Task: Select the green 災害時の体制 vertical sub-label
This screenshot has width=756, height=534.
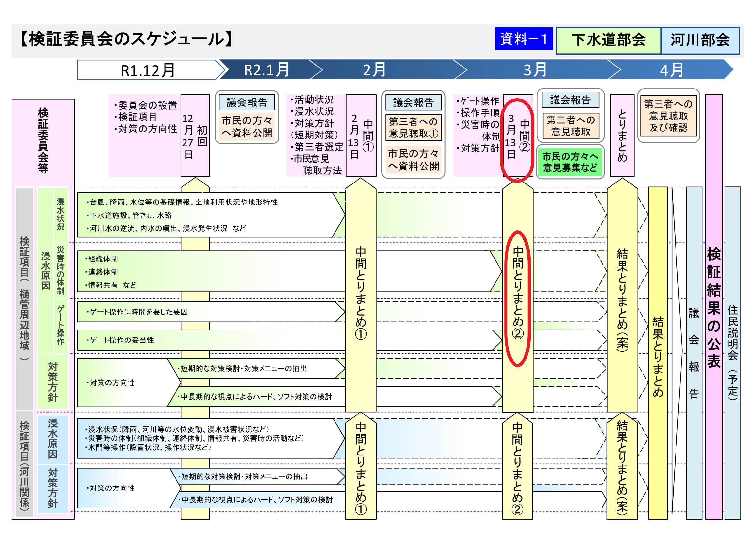Action: coord(60,270)
